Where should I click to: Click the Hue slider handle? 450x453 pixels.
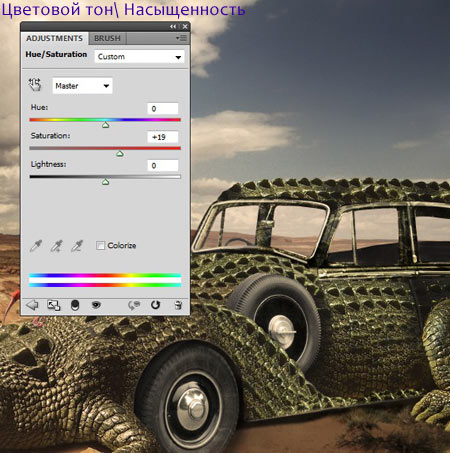[106, 125]
